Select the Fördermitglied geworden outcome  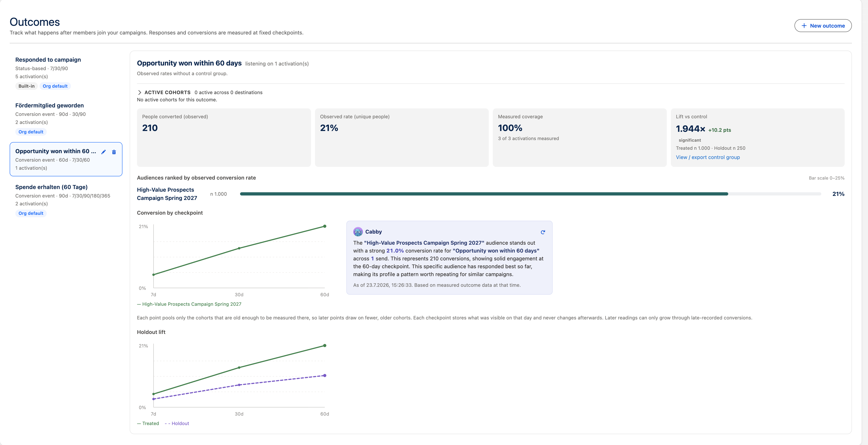66,118
